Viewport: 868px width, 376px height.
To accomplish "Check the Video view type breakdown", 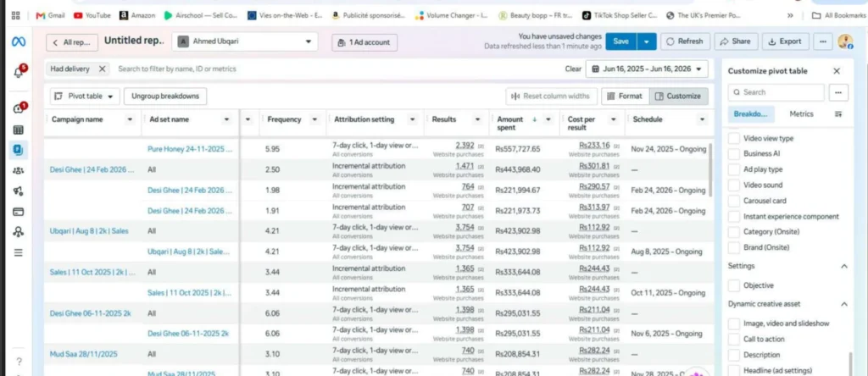I will pos(733,138).
